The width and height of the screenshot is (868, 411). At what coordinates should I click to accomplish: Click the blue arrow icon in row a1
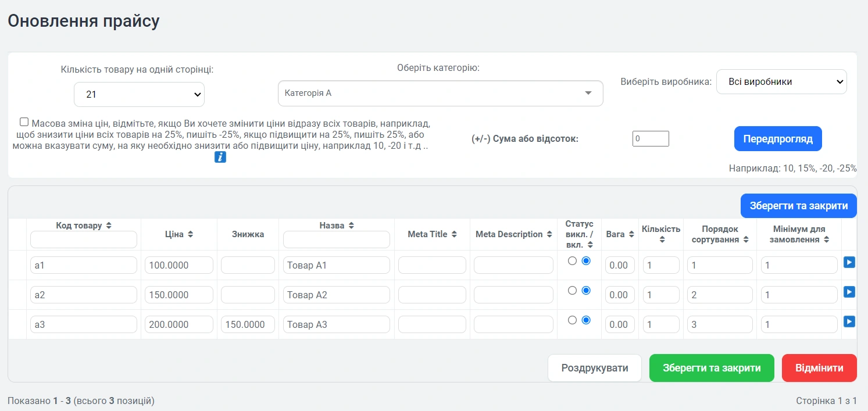coord(849,262)
